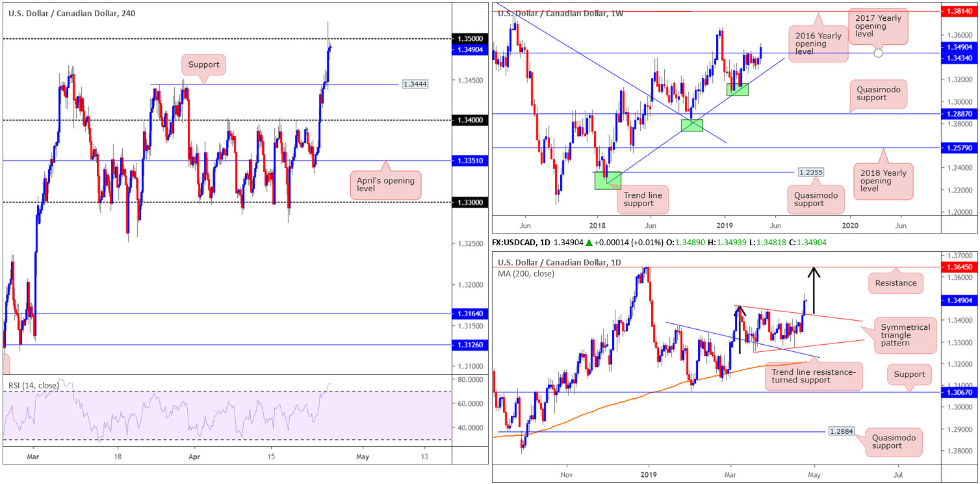980x484 pixels.
Task: Click the 1.31260 price tag on 240 chart
Action: click(470, 345)
